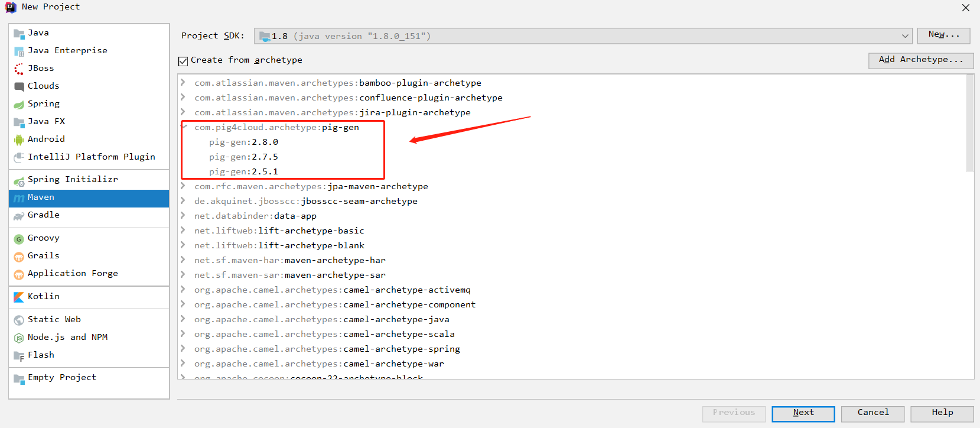Click the Android robot icon
Viewport: 980px width, 428px height.
pos(19,140)
